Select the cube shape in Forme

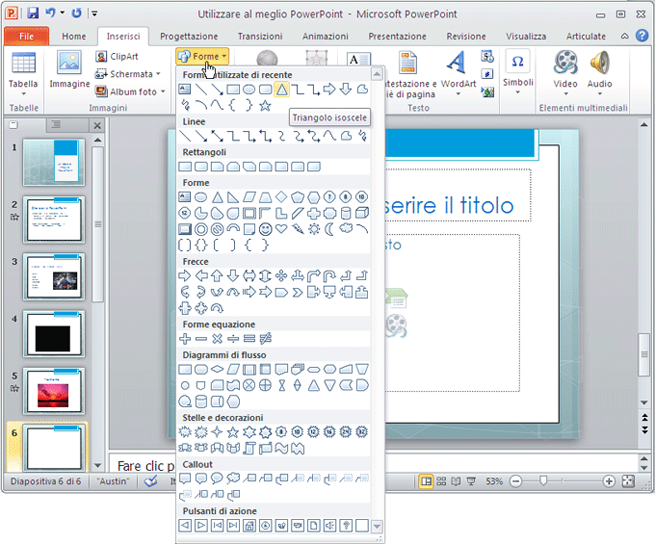point(362,213)
